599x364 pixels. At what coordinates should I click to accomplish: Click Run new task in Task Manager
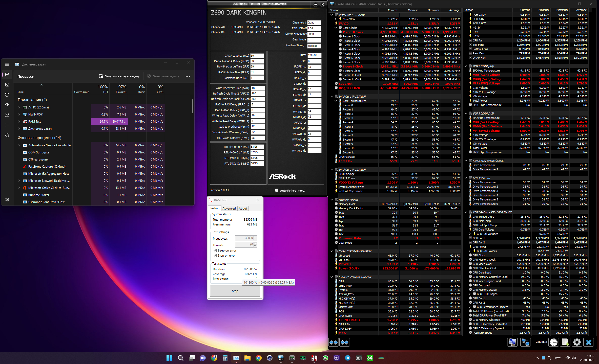click(119, 76)
